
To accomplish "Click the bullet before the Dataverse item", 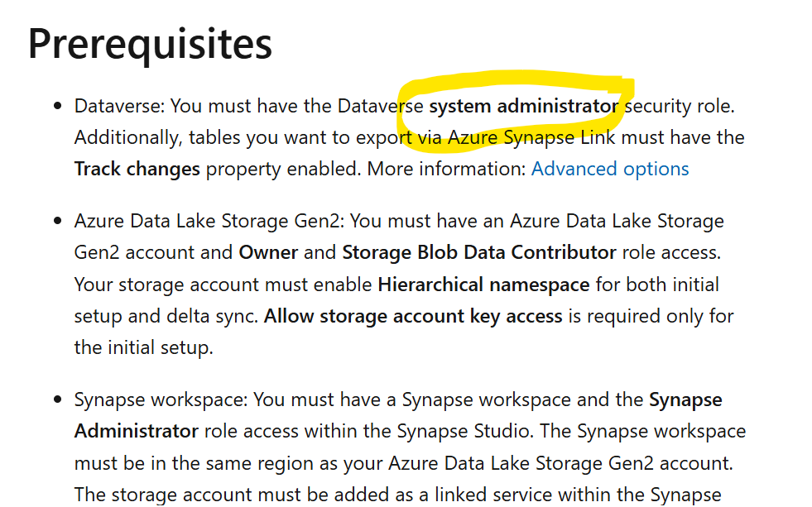I will point(57,107).
